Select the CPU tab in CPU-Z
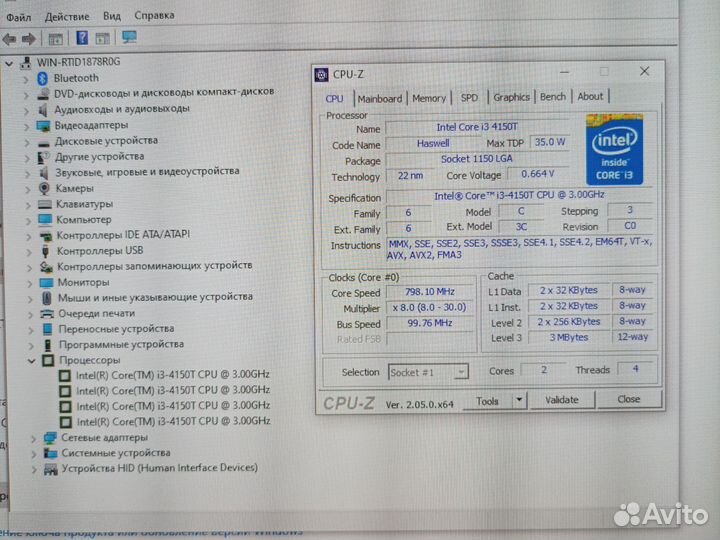The height and width of the screenshot is (540, 720). [x=334, y=99]
